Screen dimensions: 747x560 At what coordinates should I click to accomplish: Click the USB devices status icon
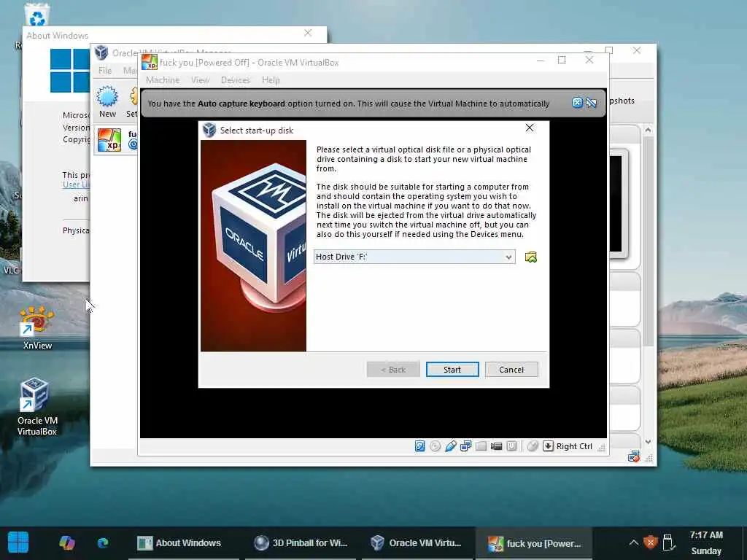click(x=450, y=446)
